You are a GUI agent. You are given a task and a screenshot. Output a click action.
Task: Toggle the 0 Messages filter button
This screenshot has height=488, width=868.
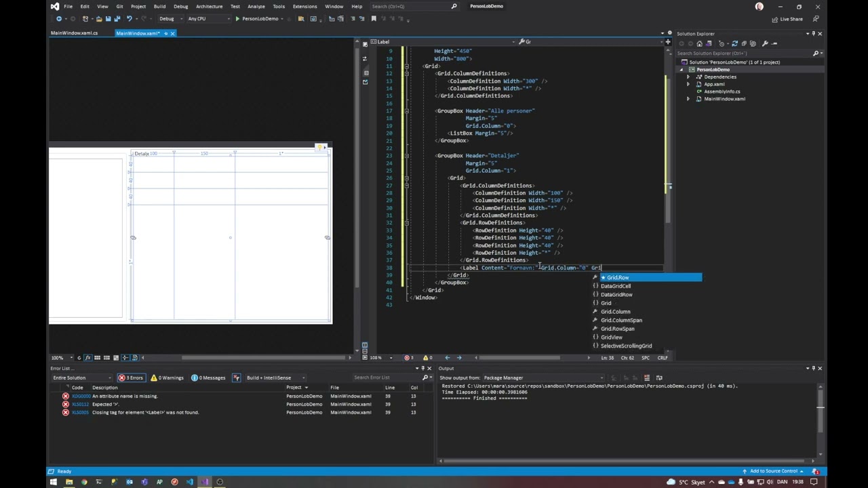[x=208, y=378]
